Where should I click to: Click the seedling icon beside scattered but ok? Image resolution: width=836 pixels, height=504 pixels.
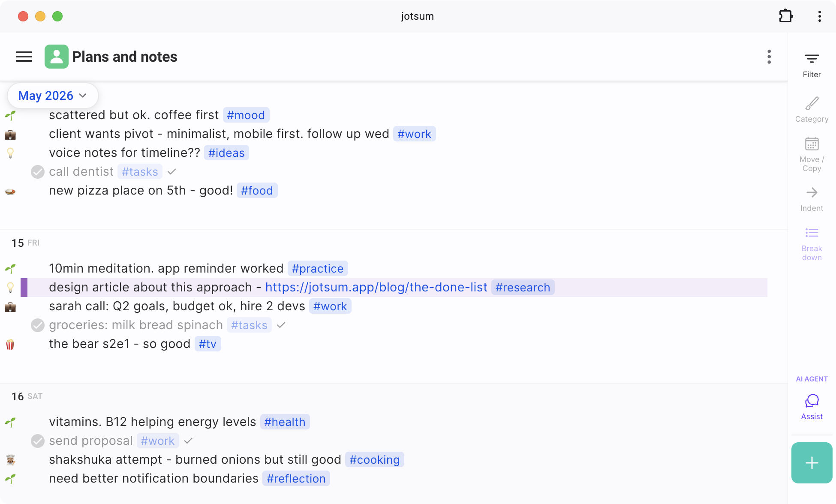10,115
